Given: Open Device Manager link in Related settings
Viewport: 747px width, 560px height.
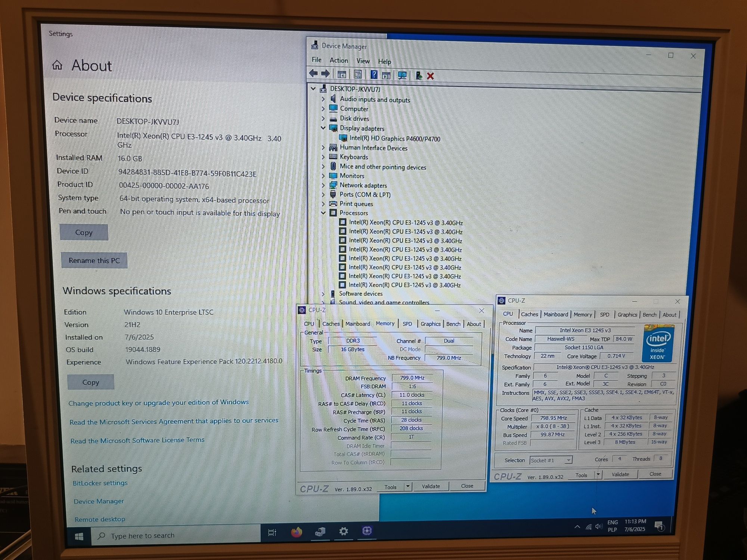Looking at the screenshot, I should [x=99, y=501].
